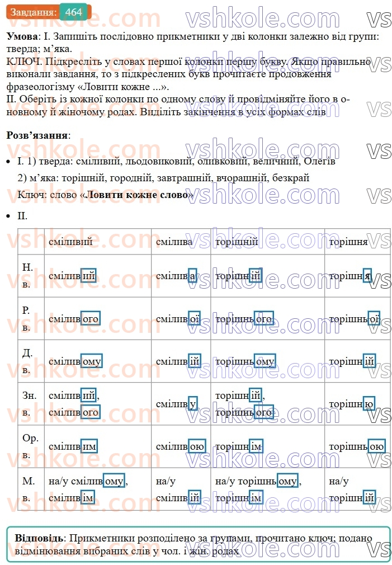Viewport: 392px width, 565px height.
Task: Click boxed ending 'ому' in Д. в. сміливому
Action: [x=92, y=361]
